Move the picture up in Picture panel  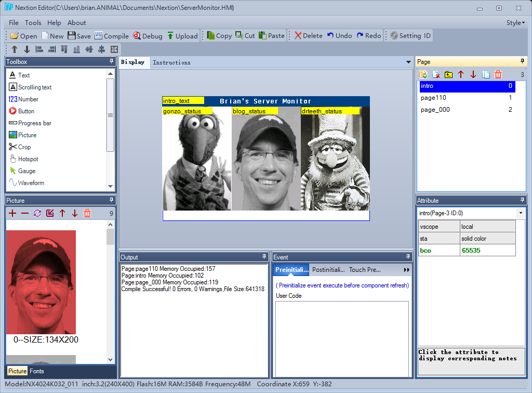click(x=62, y=213)
